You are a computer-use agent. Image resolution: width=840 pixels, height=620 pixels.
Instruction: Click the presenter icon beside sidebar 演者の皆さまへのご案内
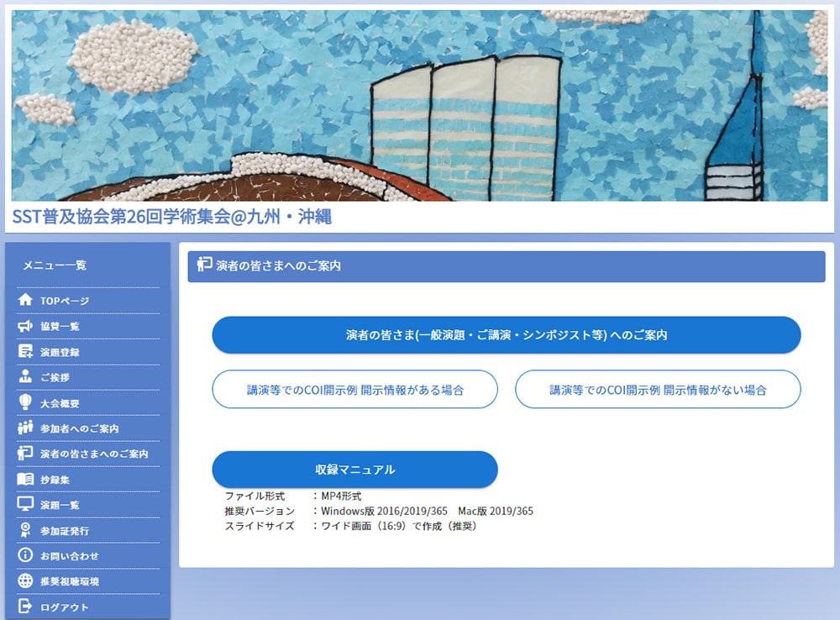(25, 453)
